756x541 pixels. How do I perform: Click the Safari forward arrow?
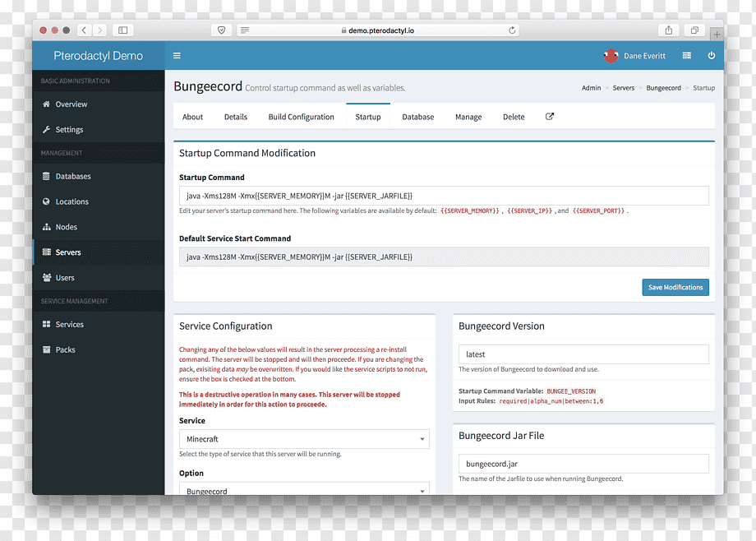tap(99, 30)
